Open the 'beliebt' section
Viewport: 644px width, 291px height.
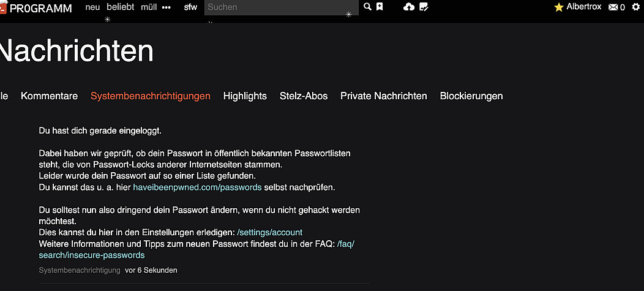pos(120,7)
